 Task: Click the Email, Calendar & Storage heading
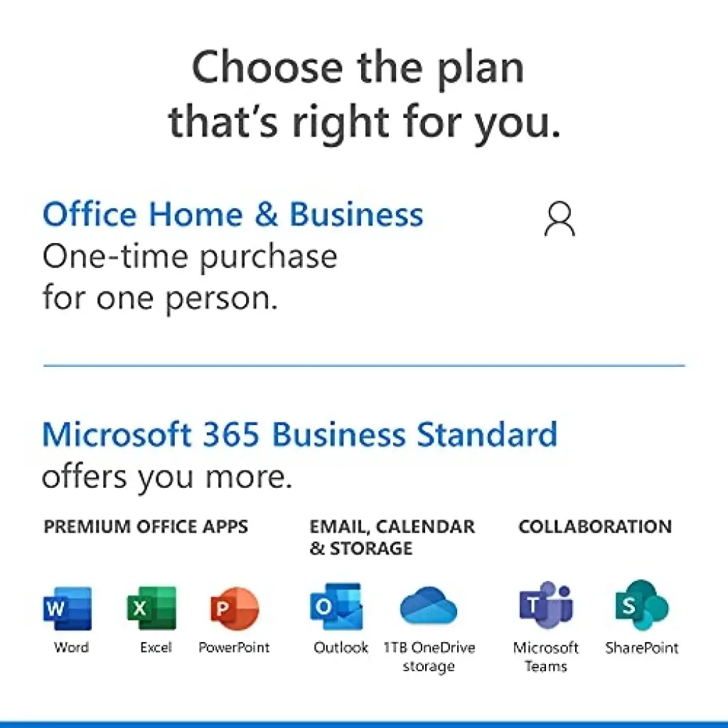tap(392, 537)
